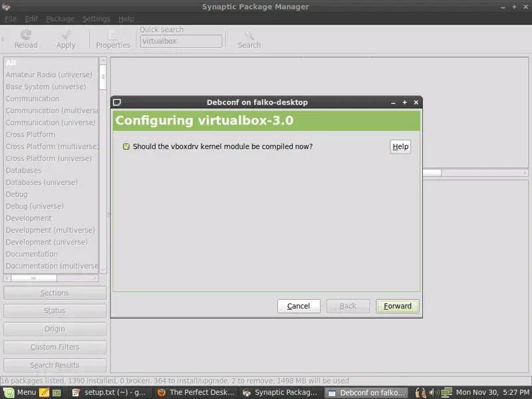Click the volume speaker tray icon

tap(434, 392)
